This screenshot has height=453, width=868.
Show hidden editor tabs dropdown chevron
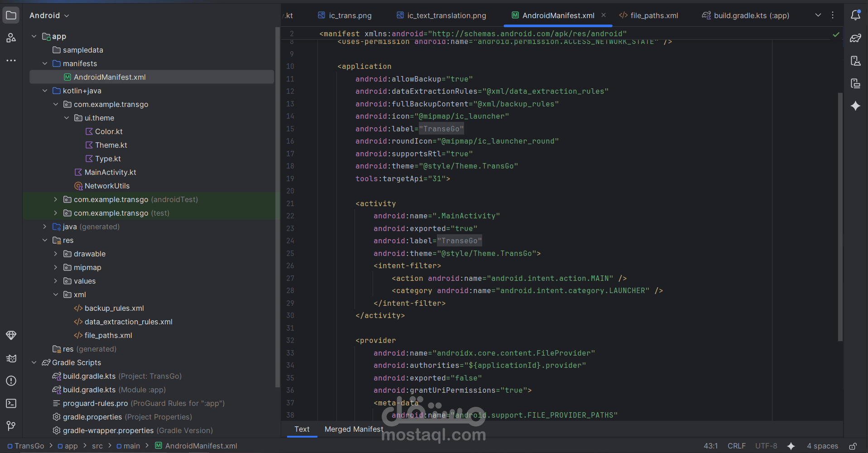tap(818, 15)
